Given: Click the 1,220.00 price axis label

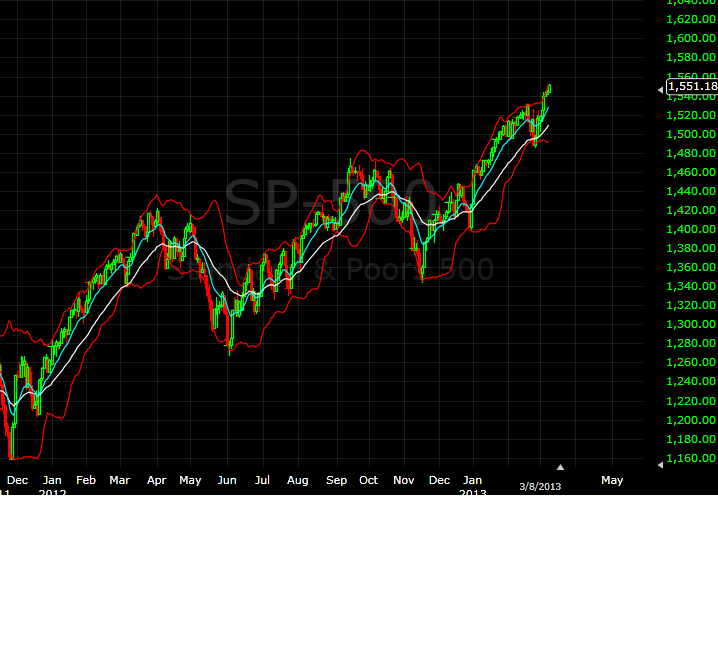Looking at the screenshot, I should 691,401.
